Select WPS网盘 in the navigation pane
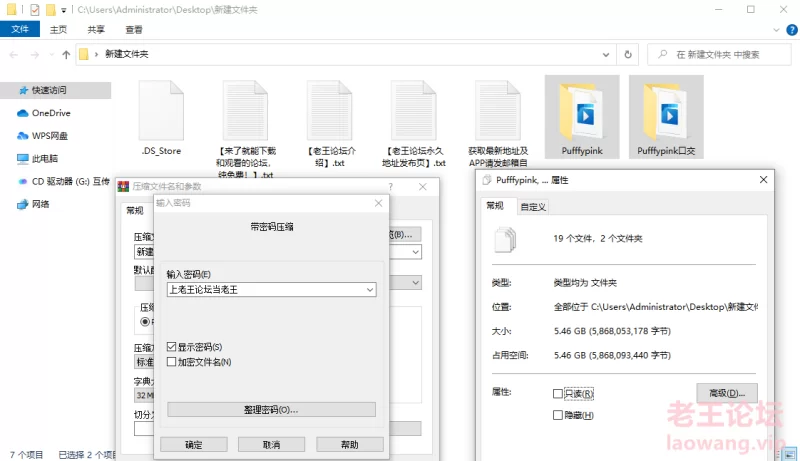 pos(49,135)
